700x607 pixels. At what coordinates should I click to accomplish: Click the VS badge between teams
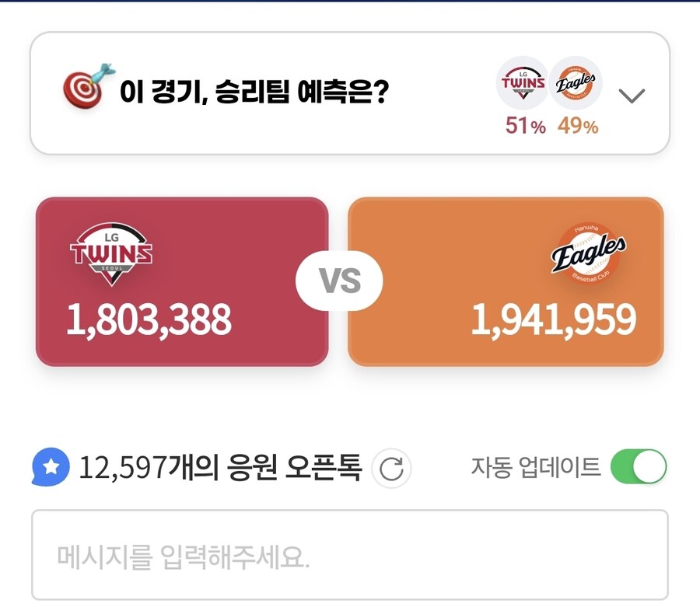coord(339,281)
